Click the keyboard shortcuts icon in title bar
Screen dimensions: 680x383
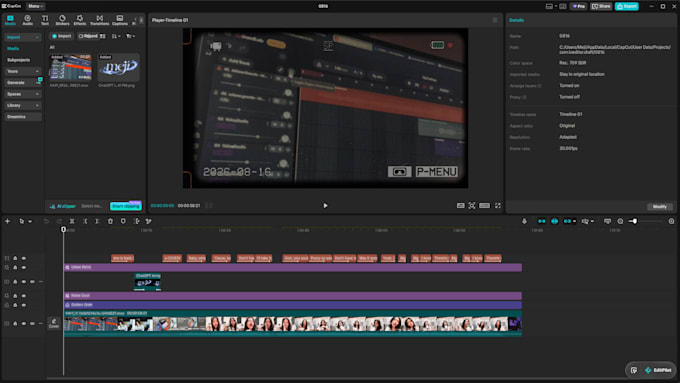pos(562,6)
